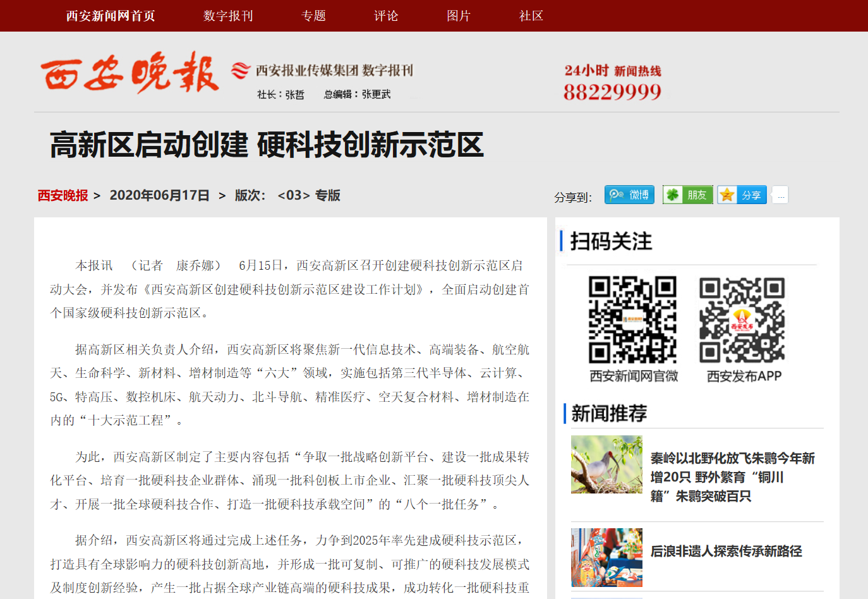Open the 秦岭以北野化放飞朱鹮 news headline
Image resolution: width=868 pixels, height=599 pixels.
pos(732,476)
